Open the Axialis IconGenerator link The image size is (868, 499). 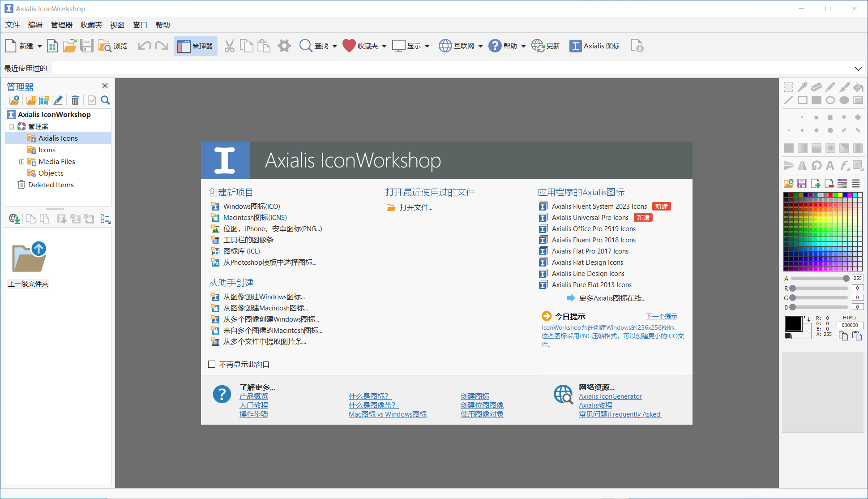click(x=610, y=396)
